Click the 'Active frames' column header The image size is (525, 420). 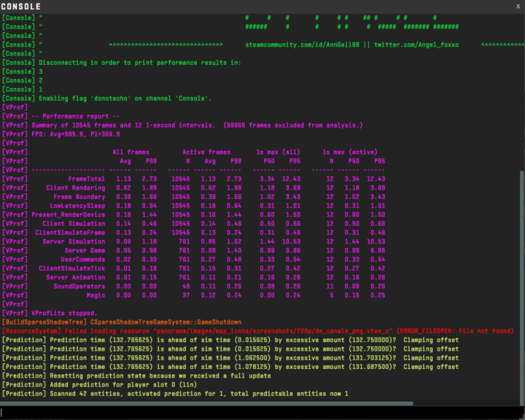click(206, 152)
